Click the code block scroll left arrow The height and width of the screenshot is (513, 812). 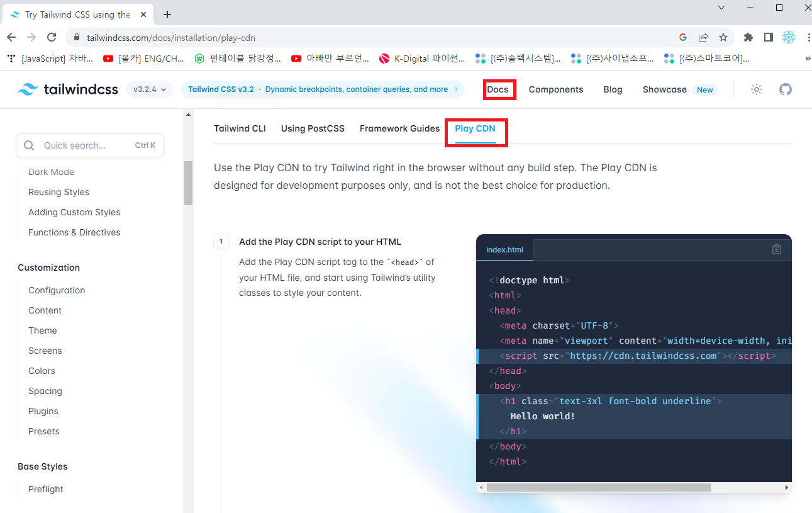click(481, 487)
